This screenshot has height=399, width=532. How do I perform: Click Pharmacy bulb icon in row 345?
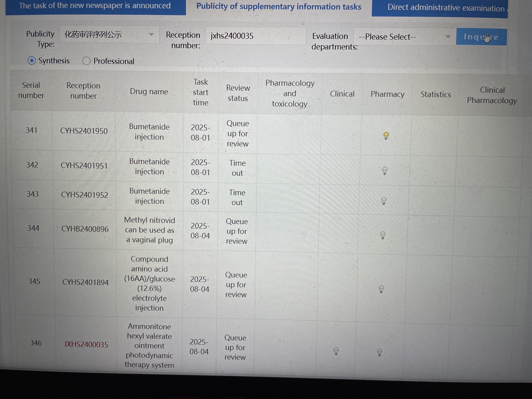click(x=381, y=289)
